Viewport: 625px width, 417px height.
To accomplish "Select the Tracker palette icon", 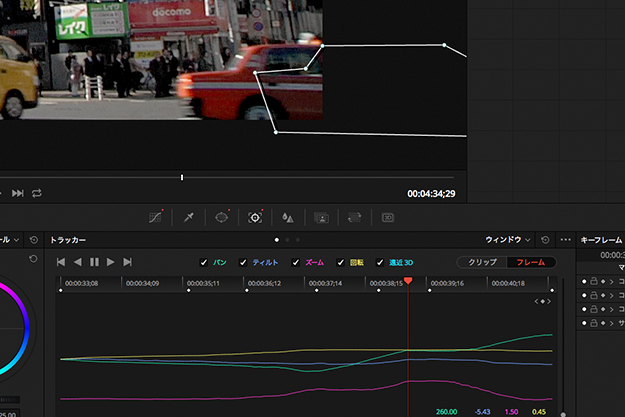I will (x=255, y=216).
